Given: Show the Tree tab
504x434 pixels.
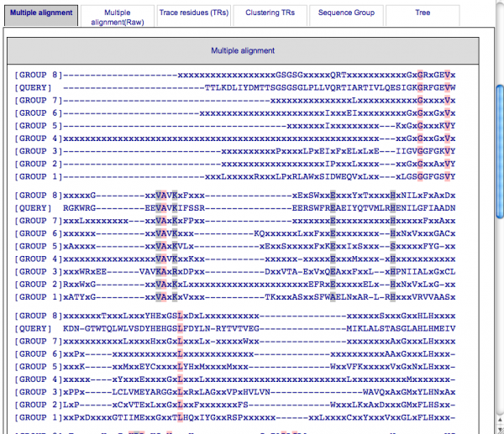Looking at the screenshot, I should 422,13.
